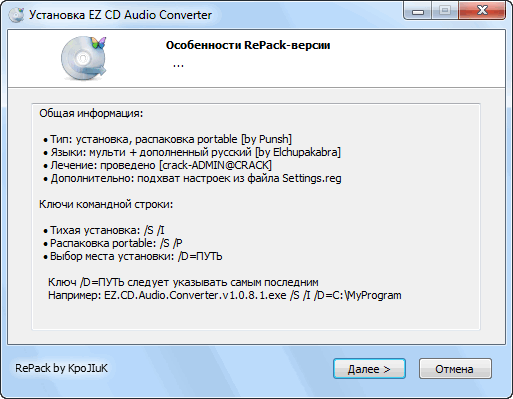This screenshot has height=399, width=513.
Task: Click the Общая информация: line
Action: tap(91, 113)
